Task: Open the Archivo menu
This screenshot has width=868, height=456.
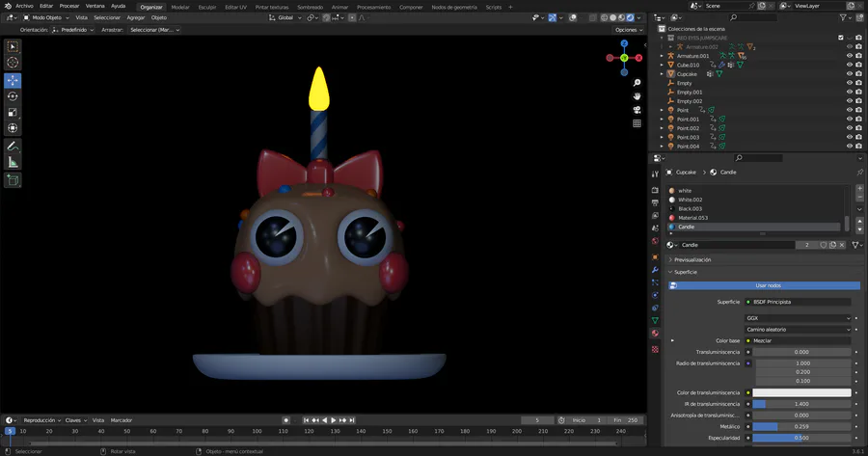Action: tap(24, 6)
